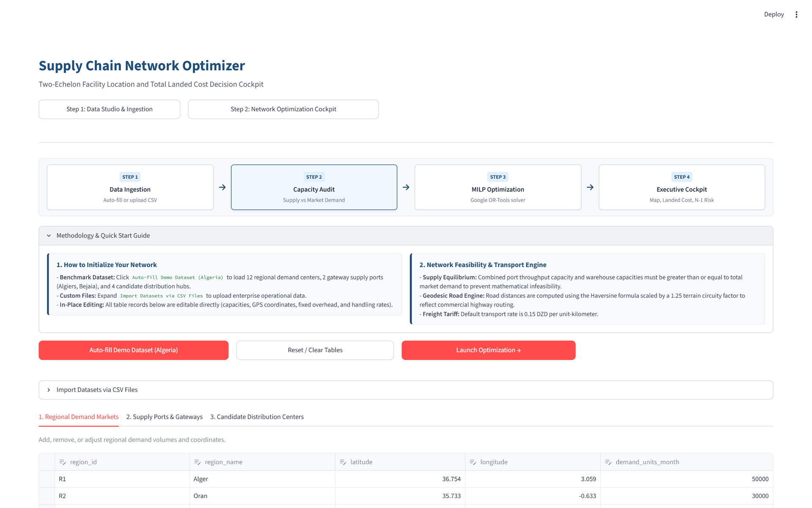Click Reset / Clear Tables button
Image resolution: width=812 pixels, height=508 pixels.
point(315,350)
